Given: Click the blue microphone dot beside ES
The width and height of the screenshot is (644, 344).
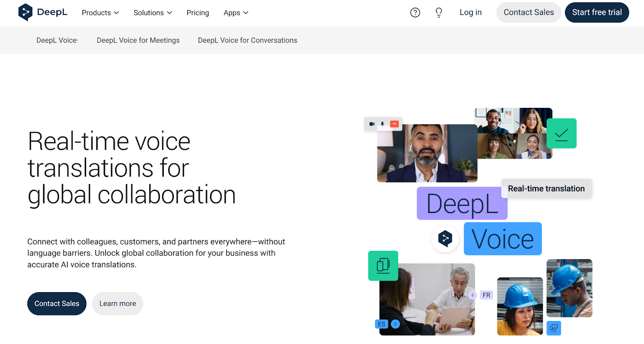Looking at the screenshot, I should pos(396,324).
